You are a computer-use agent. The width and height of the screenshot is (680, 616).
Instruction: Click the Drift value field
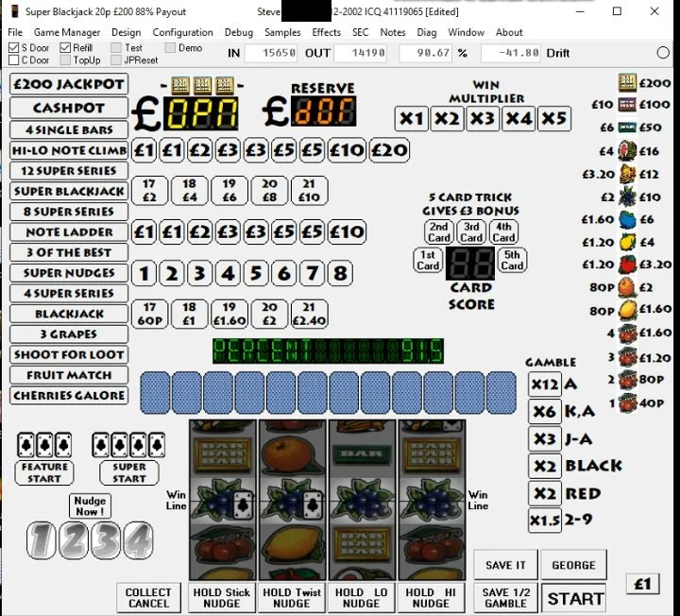coord(511,53)
